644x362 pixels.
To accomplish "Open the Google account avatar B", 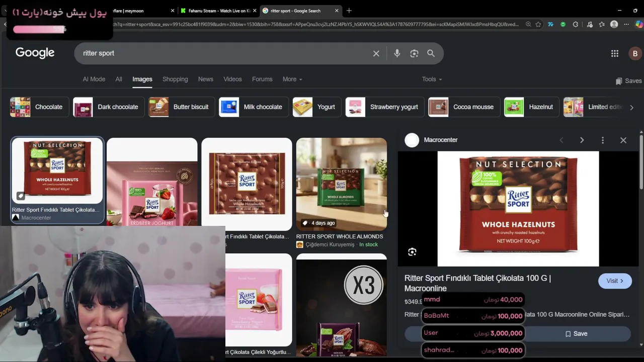I will point(635,53).
